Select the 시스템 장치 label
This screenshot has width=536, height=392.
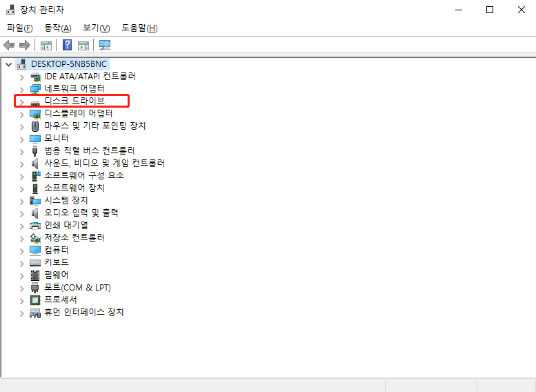[66, 200]
